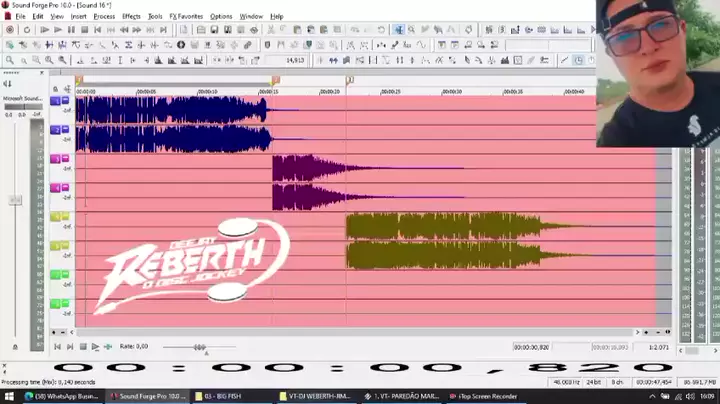Click the horizontal scrollbar under the waveform
This screenshot has height=404, width=720.
click(x=354, y=332)
